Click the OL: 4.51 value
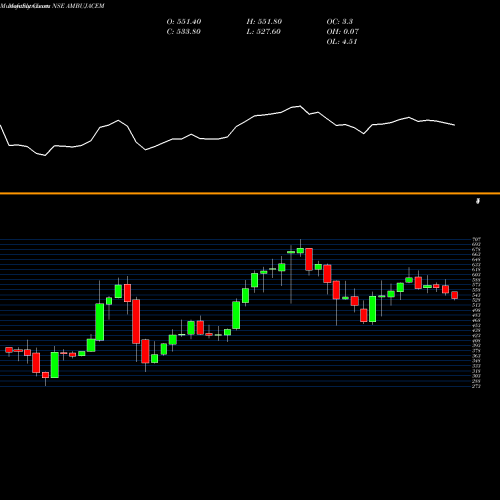This screenshot has width=500, height=500. (x=342, y=42)
